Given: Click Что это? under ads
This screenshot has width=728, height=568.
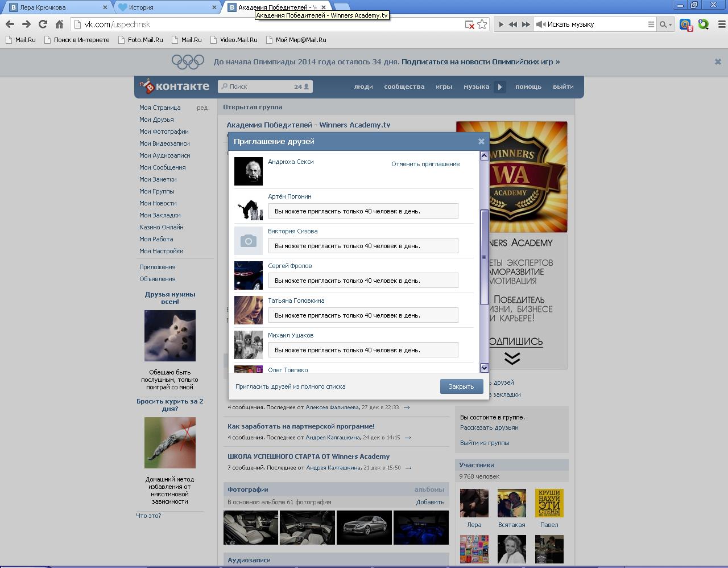Looking at the screenshot, I should [148, 516].
